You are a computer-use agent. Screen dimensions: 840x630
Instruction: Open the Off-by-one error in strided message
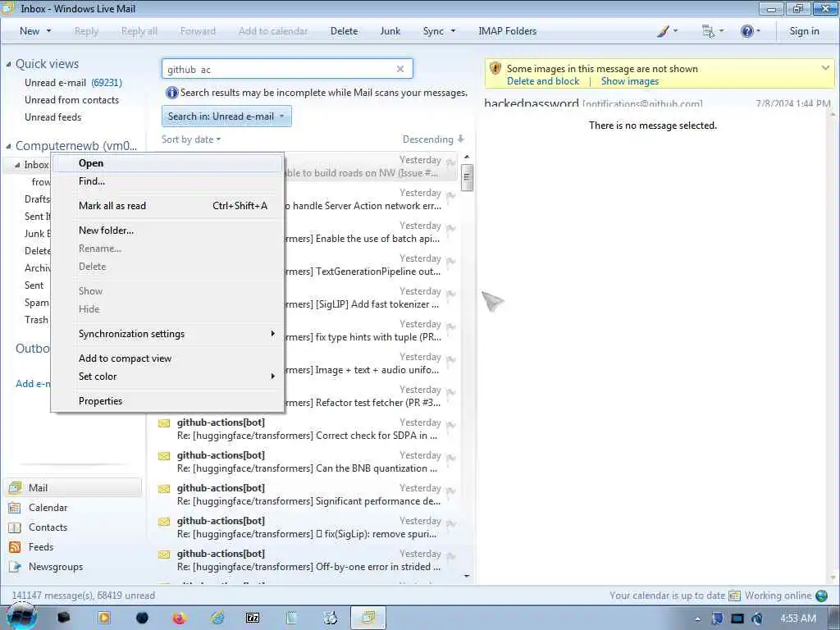click(308, 559)
